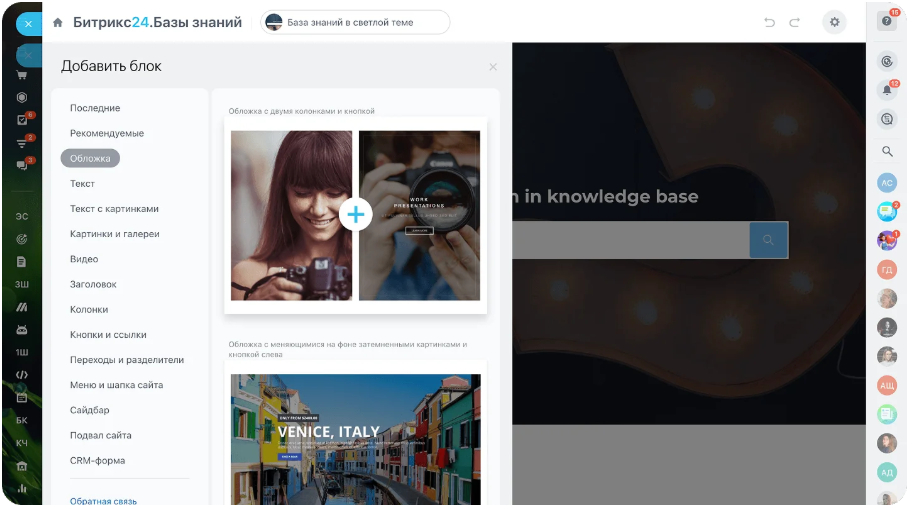Open the document icon in left sidebar
Viewport: 913px width, 509px height.
(22, 261)
